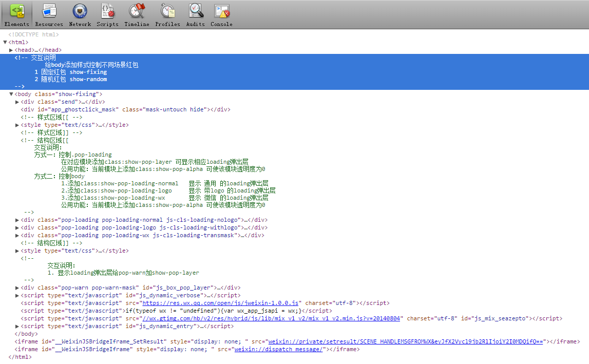Screen dimensions: 589x364
Task: Expand the pop-warn js_box_pop_layer div
Action: coord(17,288)
